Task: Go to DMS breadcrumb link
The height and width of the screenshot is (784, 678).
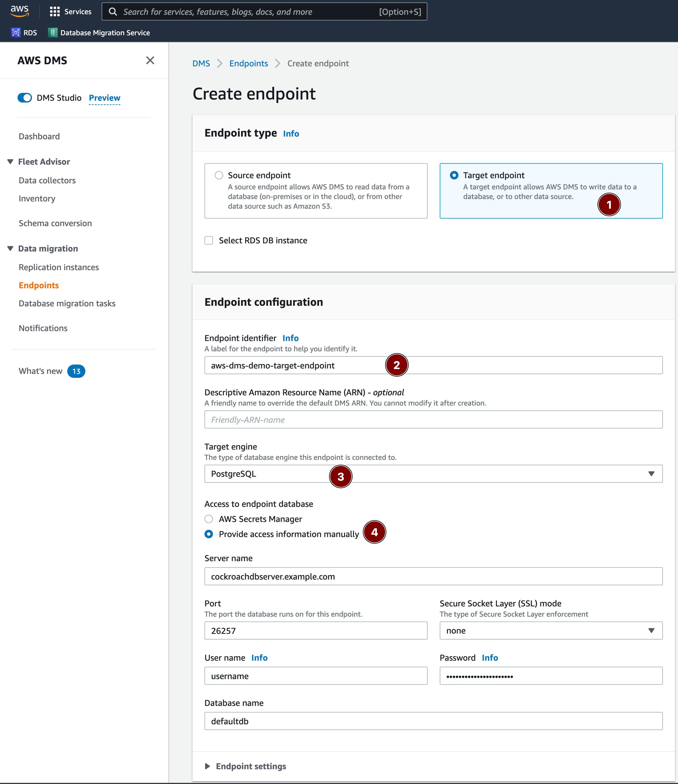Action: tap(201, 63)
